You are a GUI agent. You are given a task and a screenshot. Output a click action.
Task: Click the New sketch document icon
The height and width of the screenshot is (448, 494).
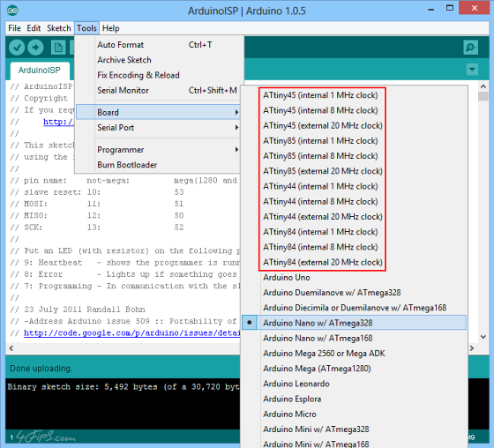[x=58, y=48]
